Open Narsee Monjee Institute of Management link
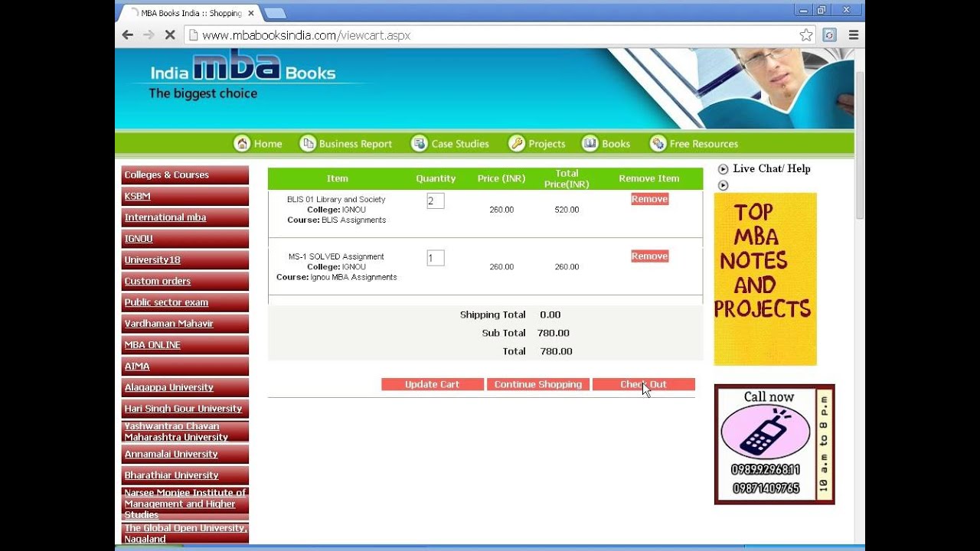980x551 pixels. point(185,504)
